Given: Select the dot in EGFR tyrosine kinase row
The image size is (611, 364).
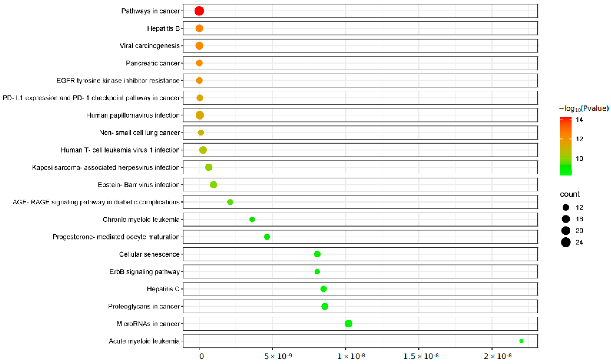Looking at the screenshot, I should (x=199, y=80).
